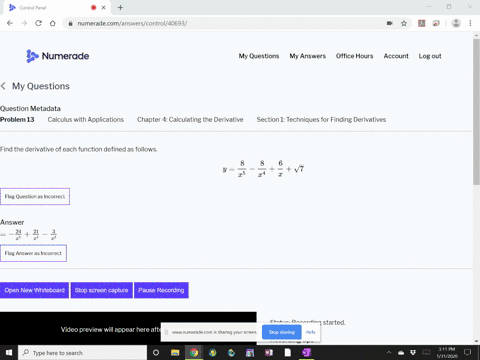
Task: Click the site lock icon
Action: pos(70,23)
